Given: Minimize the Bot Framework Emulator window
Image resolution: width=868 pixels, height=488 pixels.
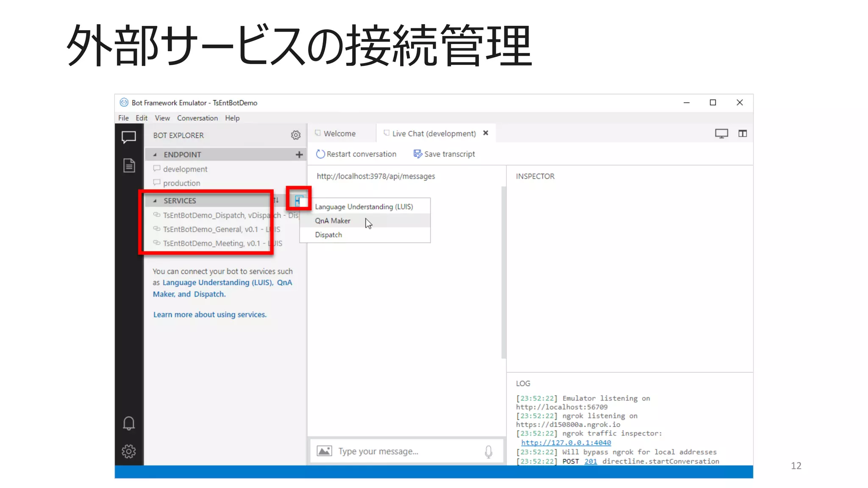Looking at the screenshot, I should 687,103.
